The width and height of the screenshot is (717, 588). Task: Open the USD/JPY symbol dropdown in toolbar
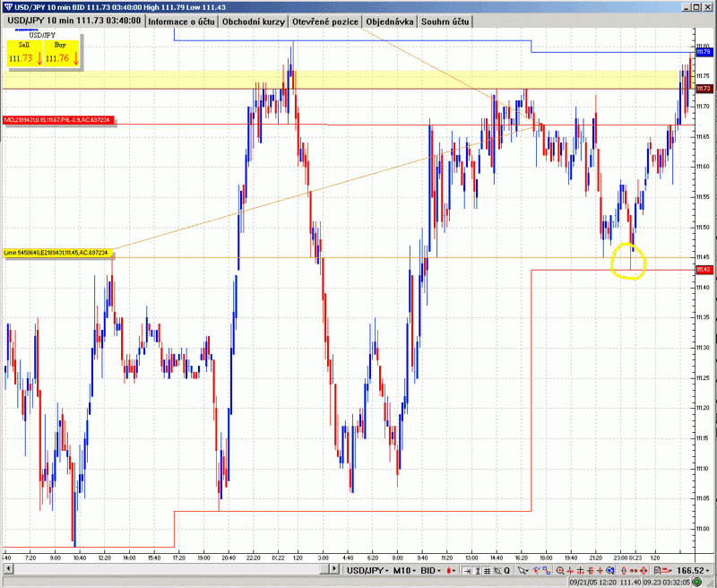pos(367,570)
